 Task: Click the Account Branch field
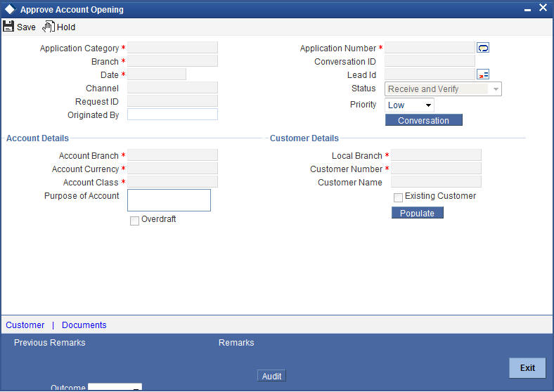(172, 155)
